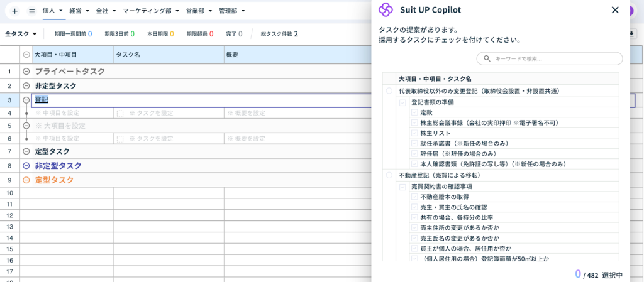Viewport: 644px width, 282px height.
Task: Select the 代表取締役以外のみ変更登記 radio button
Action: coord(390,91)
